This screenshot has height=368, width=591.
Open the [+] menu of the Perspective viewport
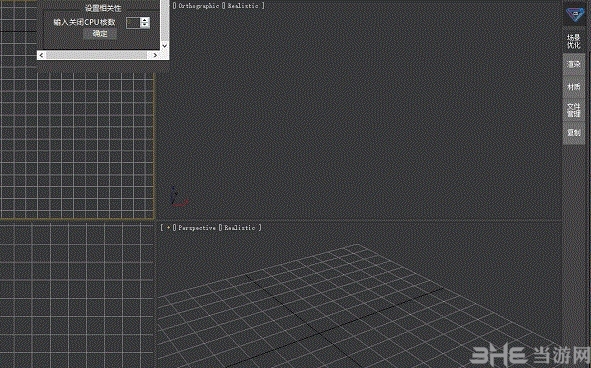click(168, 228)
